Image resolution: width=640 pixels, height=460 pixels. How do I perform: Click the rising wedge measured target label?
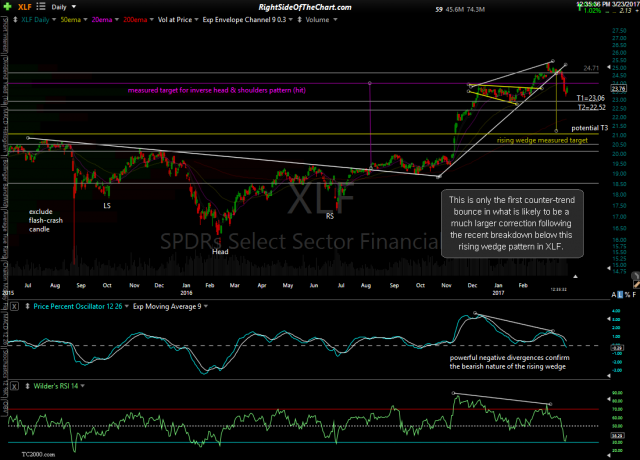[542, 140]
